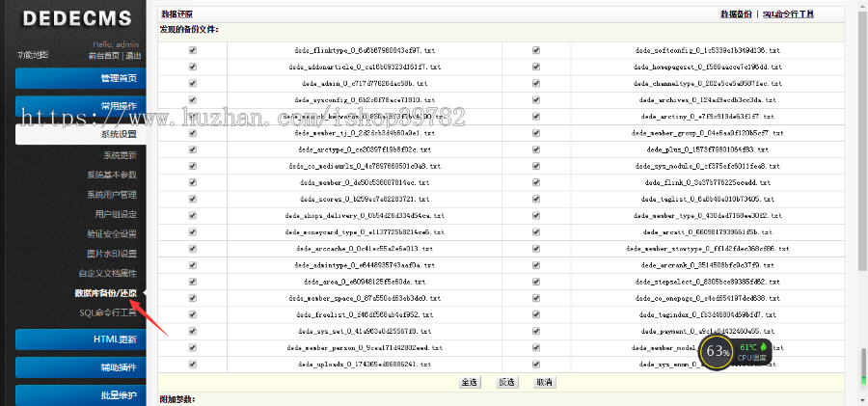This screenshot has height=406, width=868.
Task: Deselect the dede_admintype checkbox
Action: pos(192,265)
